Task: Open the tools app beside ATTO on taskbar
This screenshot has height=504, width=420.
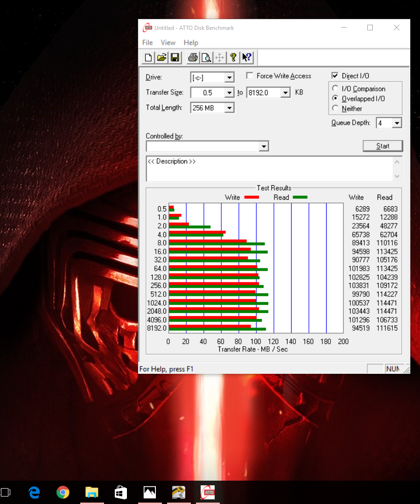Action: tap(179, 492)
